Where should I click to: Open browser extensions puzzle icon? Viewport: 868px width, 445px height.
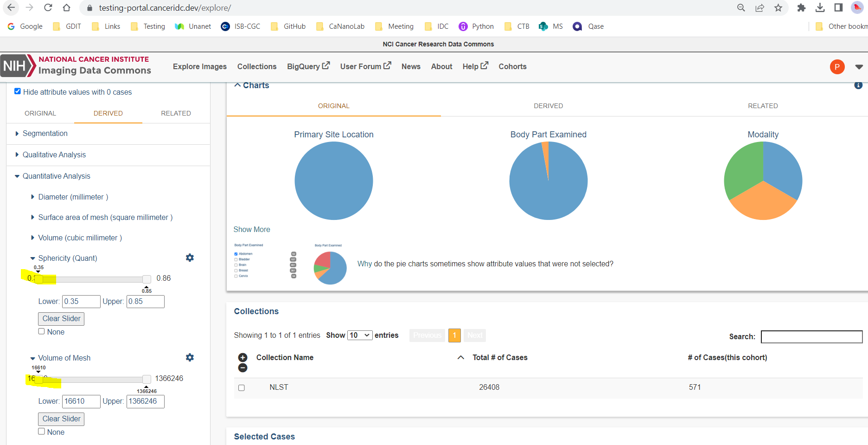(801, 8)
